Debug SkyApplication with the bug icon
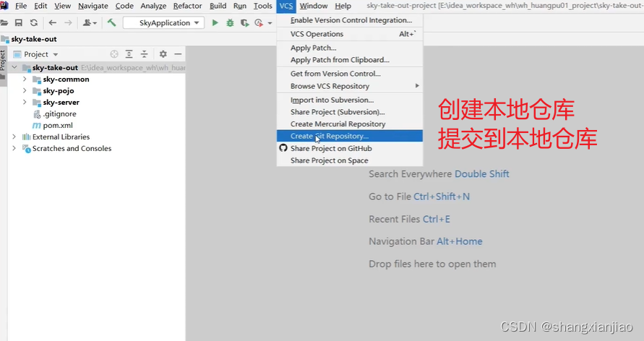Screen dimensions: 644x341 (x=230, y=22)
